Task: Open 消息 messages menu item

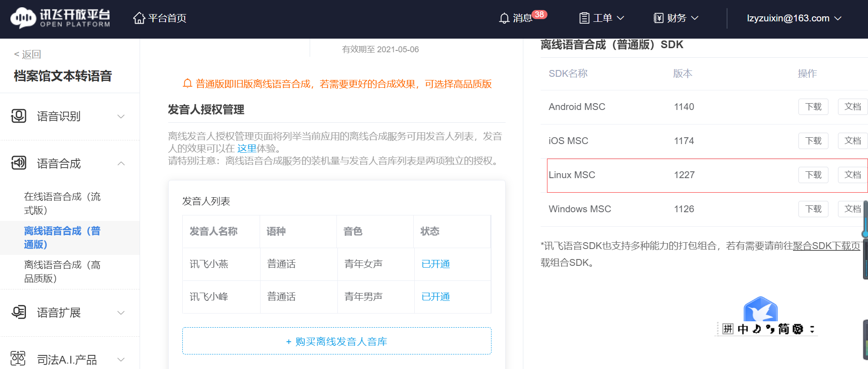Action: pyautogui.click(x=522, y=18)
